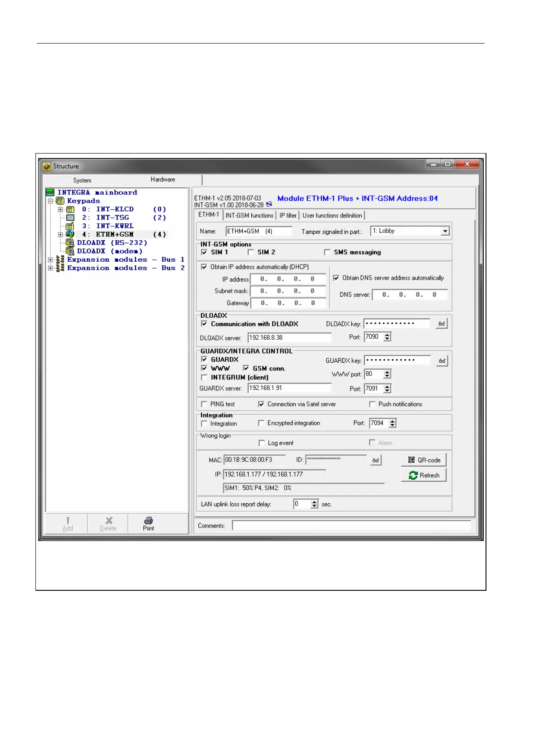Click the GUARDX server address field
The width and height of the screenshot is (534, 756).
click(290, 388)
